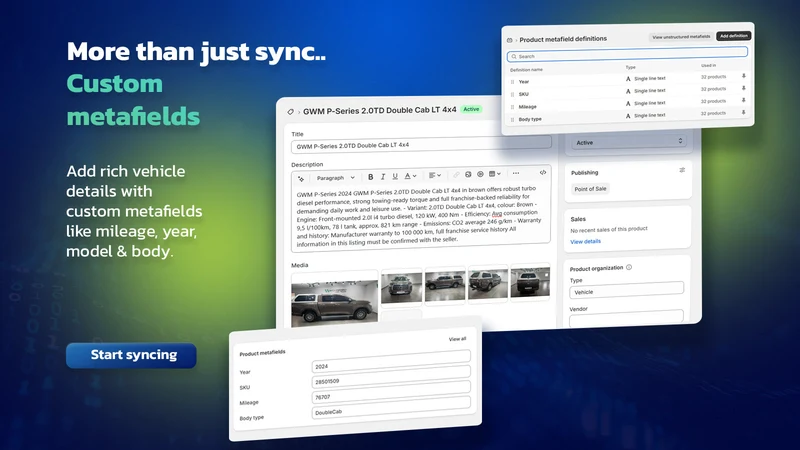Click the product Type field
Image resolution: width=800 pixels, height=450 pixels.
tap(627, 290)
